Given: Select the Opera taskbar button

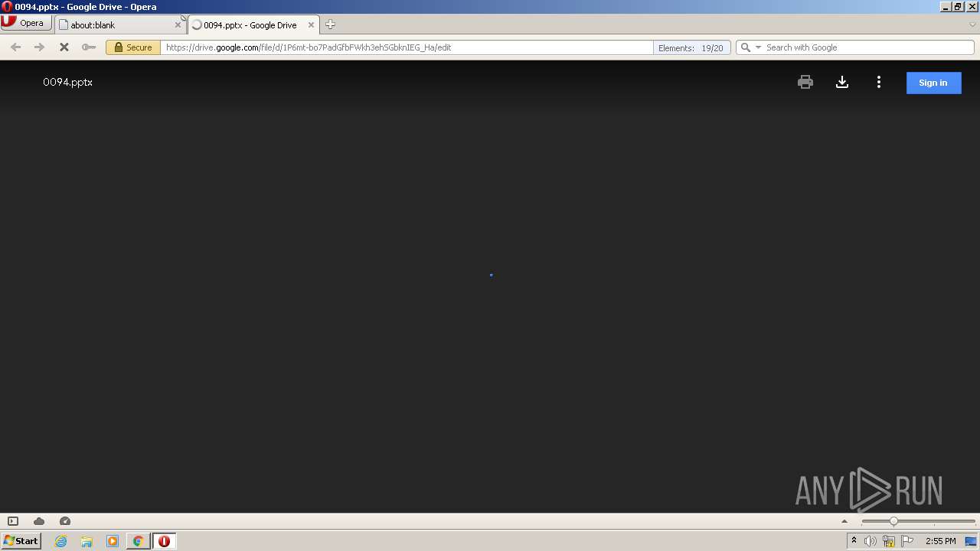Looking at the screenshot, I should point(164,541).
